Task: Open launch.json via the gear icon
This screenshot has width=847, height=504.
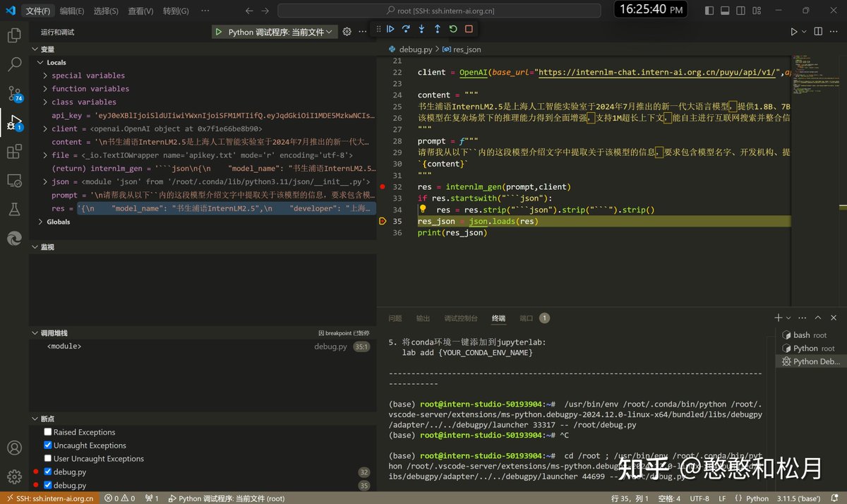Action: click(x=347, y=32)
